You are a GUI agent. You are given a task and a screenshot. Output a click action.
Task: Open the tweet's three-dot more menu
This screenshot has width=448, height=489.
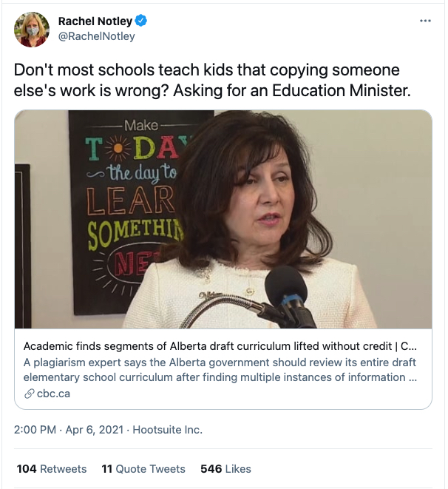424,21
